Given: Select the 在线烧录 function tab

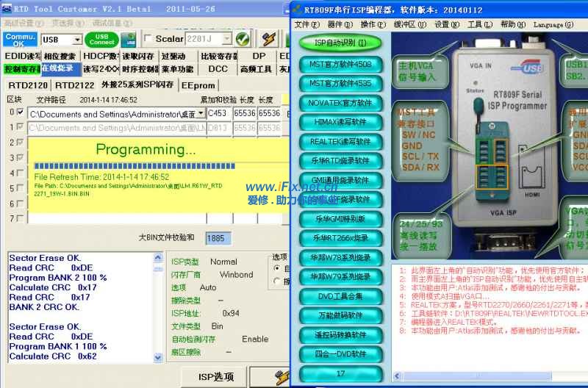Looking at the screenshot, I should (x=60, y=69).
